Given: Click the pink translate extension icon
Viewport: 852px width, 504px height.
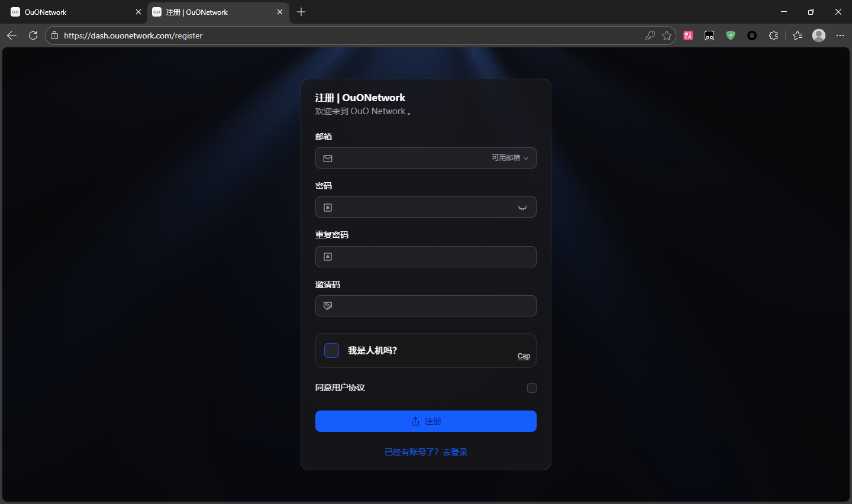Looking at the screenshot, I should click(688, 35).
